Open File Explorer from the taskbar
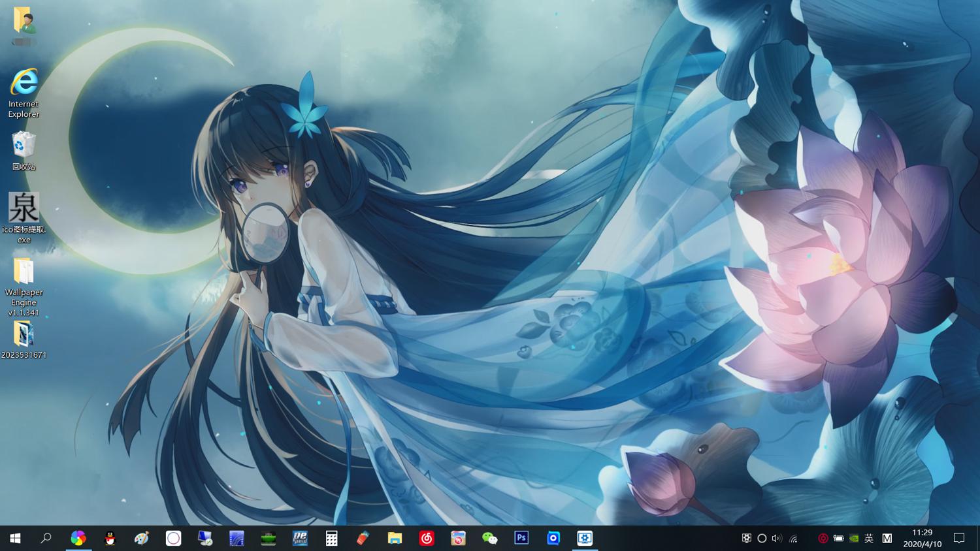This screenshot has width=980, height=551. point(395,538)
